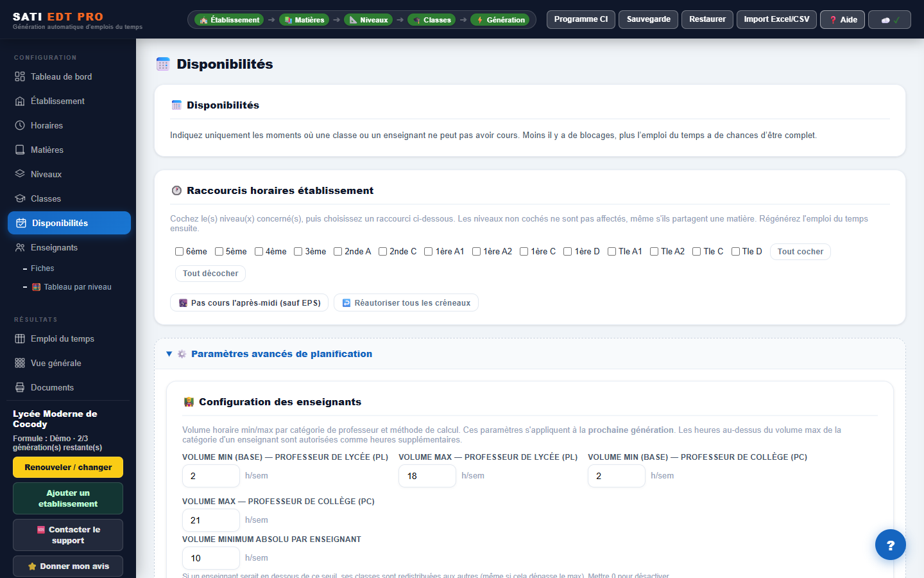Image resolution: width=924 pixels, height=578 pixels.
Task: Click the Restaurer button
Action: (707, 19)
